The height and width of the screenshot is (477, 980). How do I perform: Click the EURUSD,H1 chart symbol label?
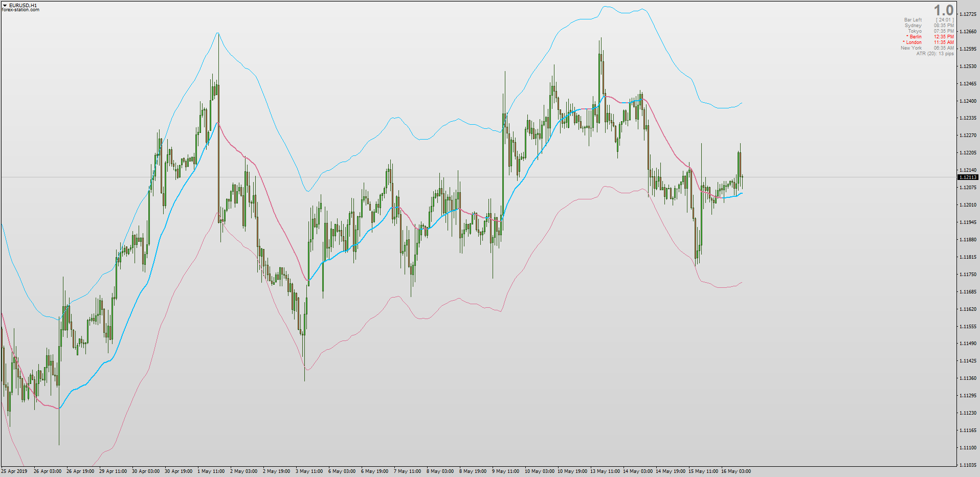pyautogui.click(x=23, y=6)
